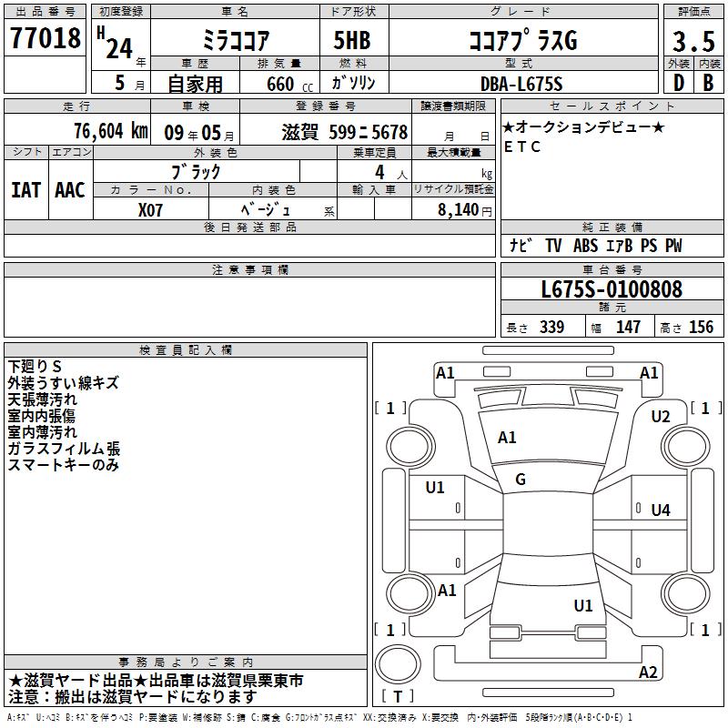This screenshot has width=728, height=728.
Task: Click lot number 77018
Action: coord(45,37)
